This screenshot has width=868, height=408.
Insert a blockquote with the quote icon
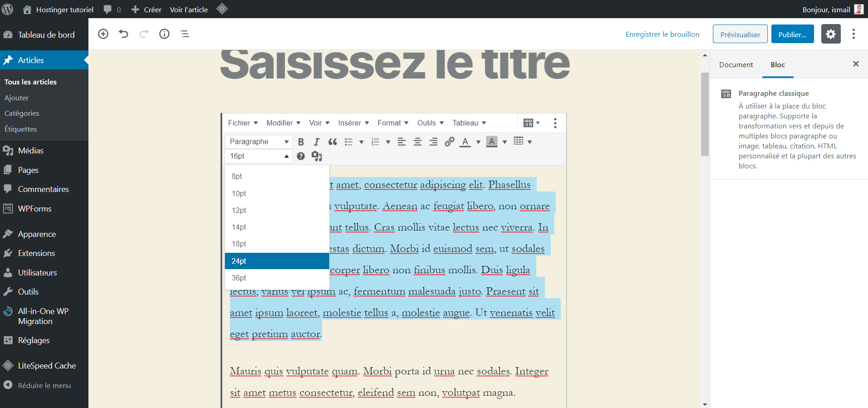[332, 142]
